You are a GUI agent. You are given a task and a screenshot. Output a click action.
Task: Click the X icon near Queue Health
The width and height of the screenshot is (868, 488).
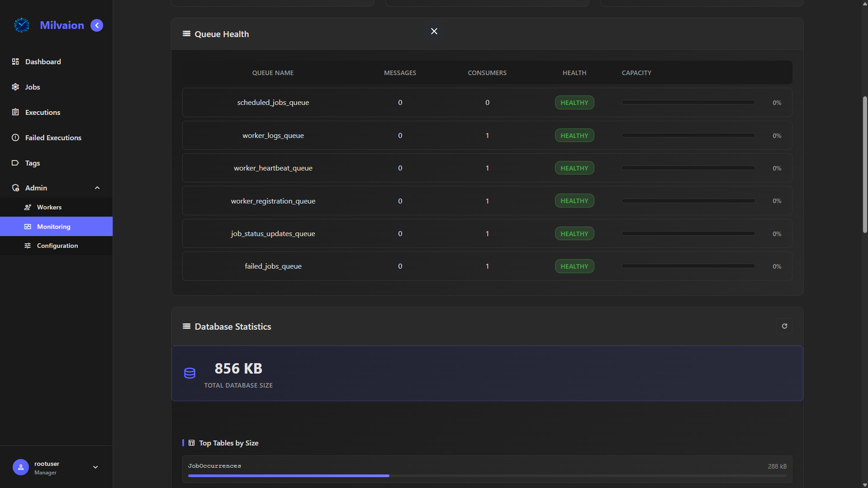click(434, 31)
